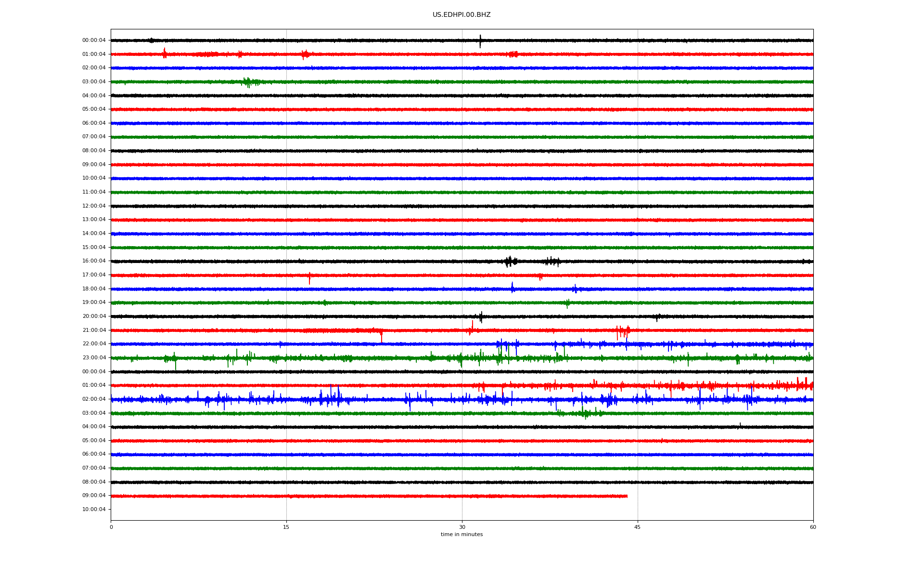Select the 22:00:04 row time label

(x=94, y=344)
